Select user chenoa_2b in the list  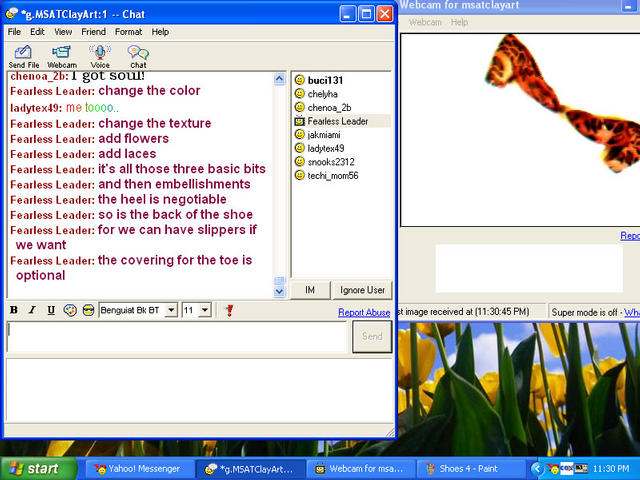(x=329, y=107)
